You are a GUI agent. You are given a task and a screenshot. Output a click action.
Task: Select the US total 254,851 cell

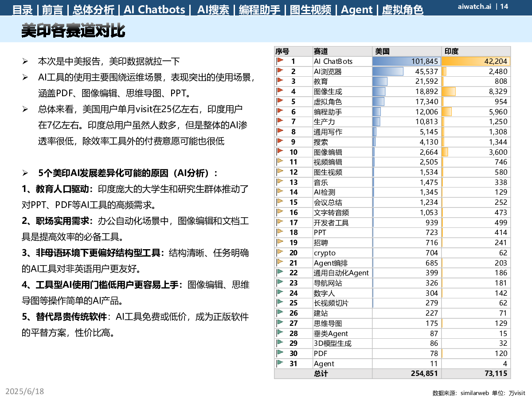[x=407, y=374]
